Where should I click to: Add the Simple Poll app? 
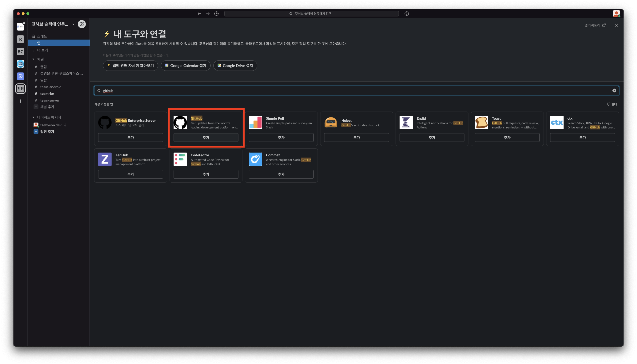(x=281, y=138)
